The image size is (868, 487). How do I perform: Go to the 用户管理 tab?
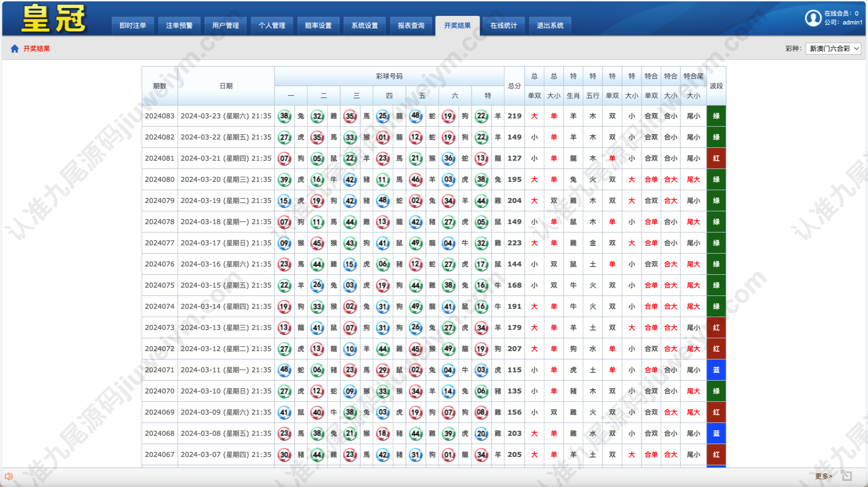[x=225, y=26]
